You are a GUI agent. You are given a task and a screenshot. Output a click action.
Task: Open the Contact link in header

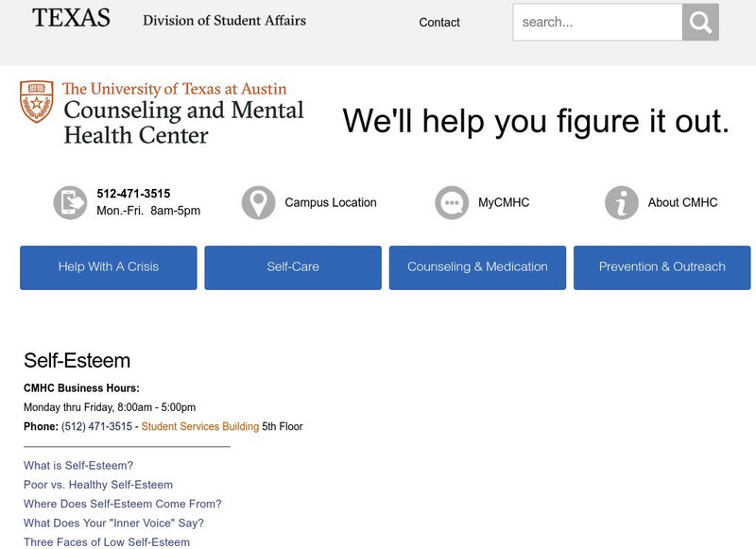coord(439,22)
